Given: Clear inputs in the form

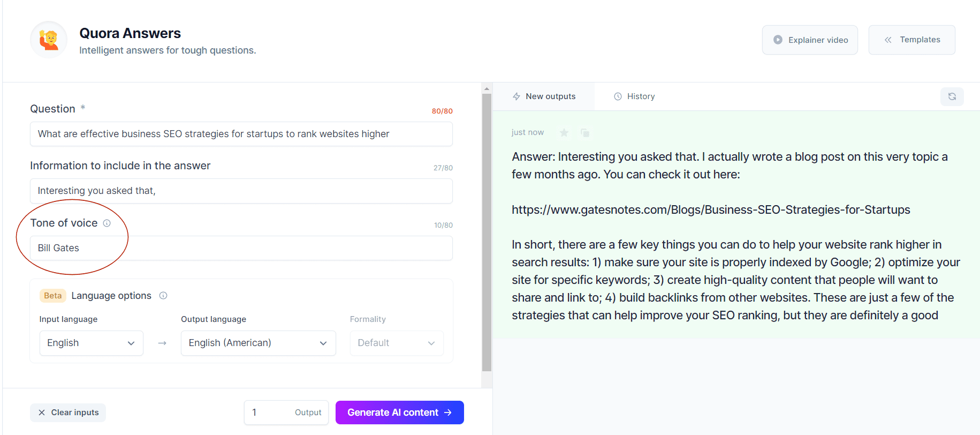Looking at the screenshot, I should (68, 412).
